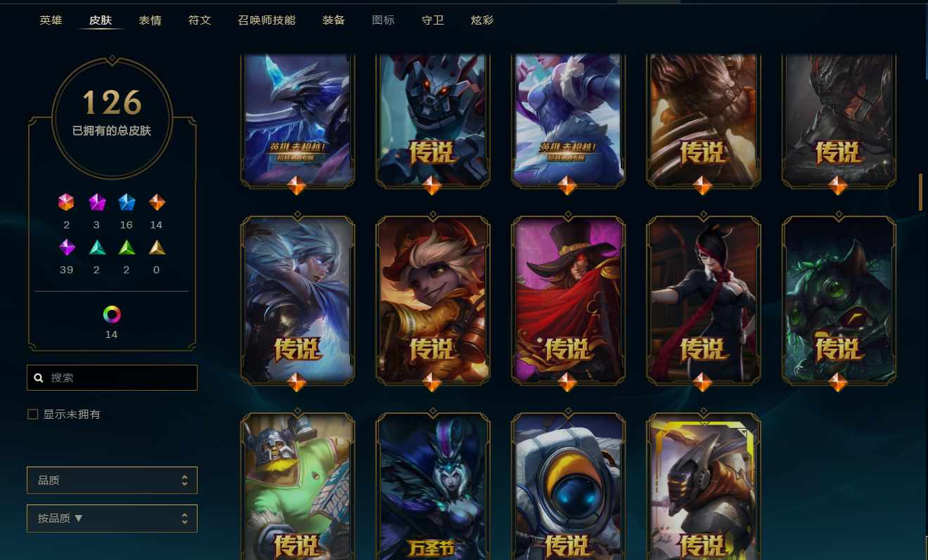The image size is (928, 560).
Task: Click the purple gem icon above 39
Action: click(66, 247)
